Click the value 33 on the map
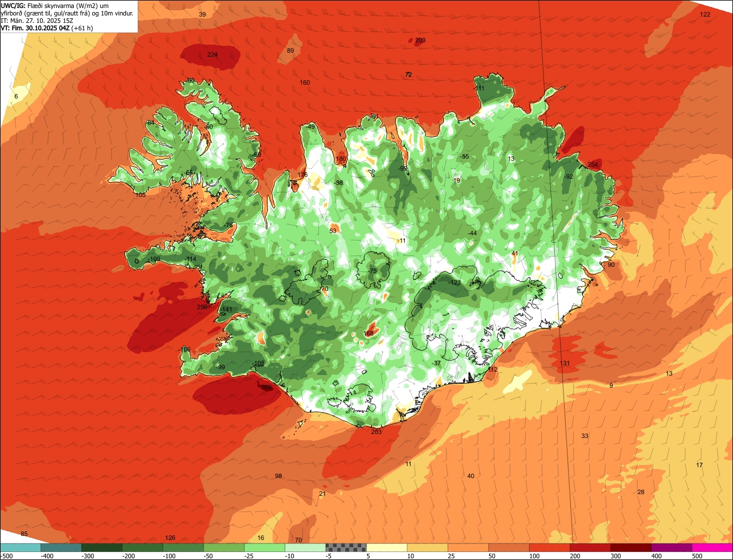The image size is (733, 560). tap(585, 436)
